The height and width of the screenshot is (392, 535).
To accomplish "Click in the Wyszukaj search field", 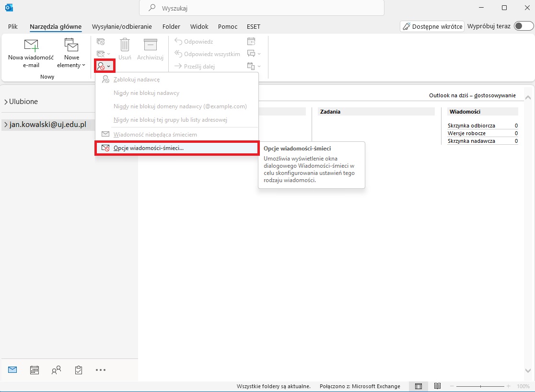I will point(262,8).
